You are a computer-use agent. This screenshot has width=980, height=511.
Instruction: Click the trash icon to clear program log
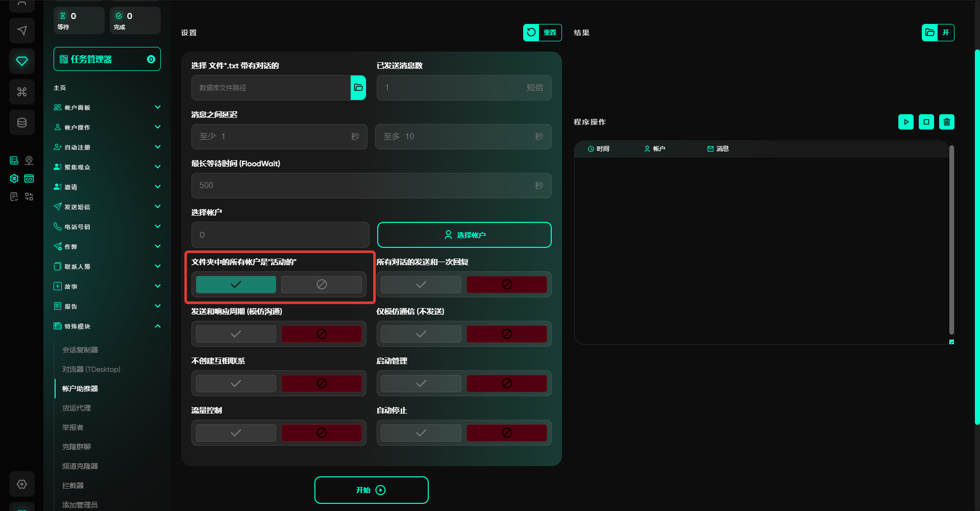[946, 122]
